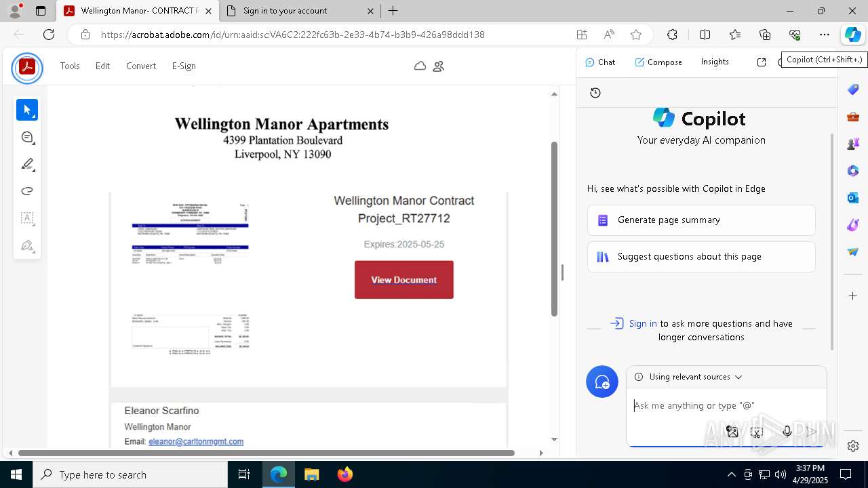Select the arrow selection tool in Acrobat sidebar
868x488 pixels.
point(27,110)
